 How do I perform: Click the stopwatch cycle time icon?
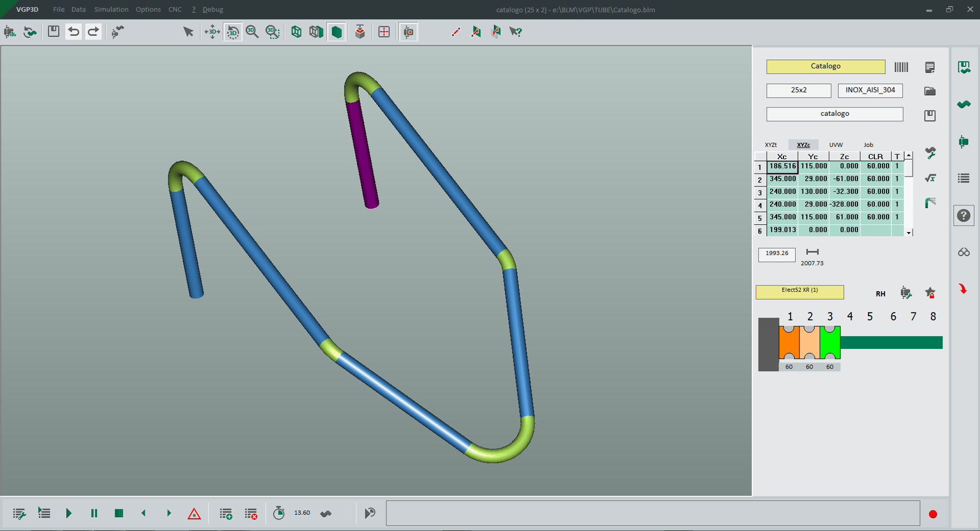[x=279, y=513]
